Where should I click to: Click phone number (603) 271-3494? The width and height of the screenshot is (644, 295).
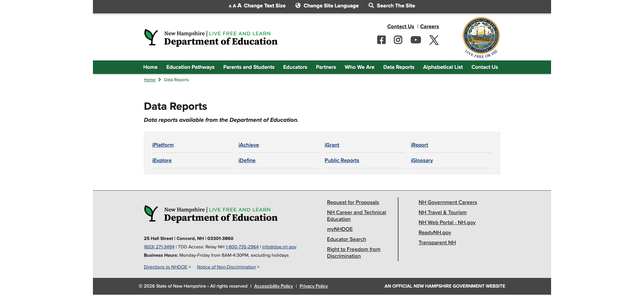click(159, 247)
